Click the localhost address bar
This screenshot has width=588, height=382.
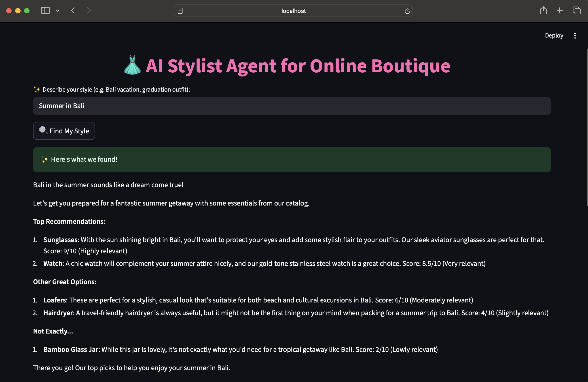tap(293, 11)
